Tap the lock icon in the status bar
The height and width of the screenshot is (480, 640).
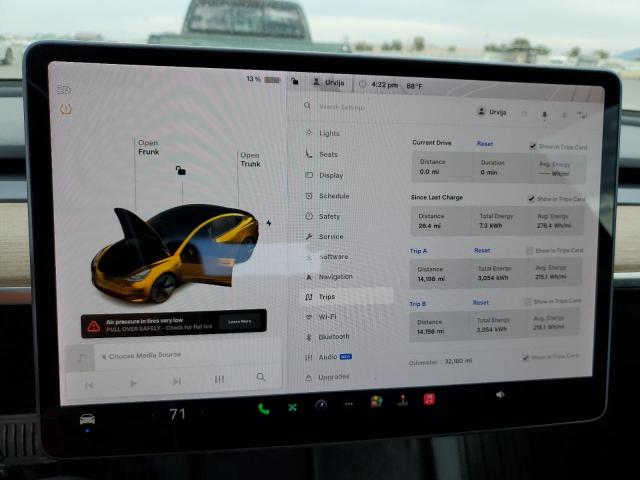click(x=295, y=81)
